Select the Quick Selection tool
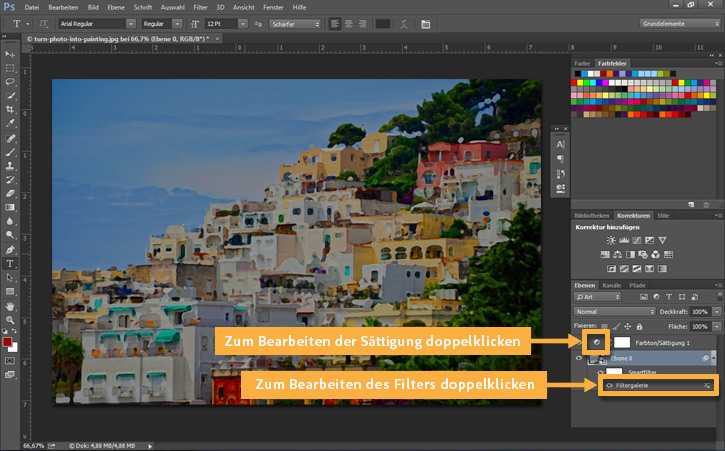 pyautogui.click(x=10, y=96)
